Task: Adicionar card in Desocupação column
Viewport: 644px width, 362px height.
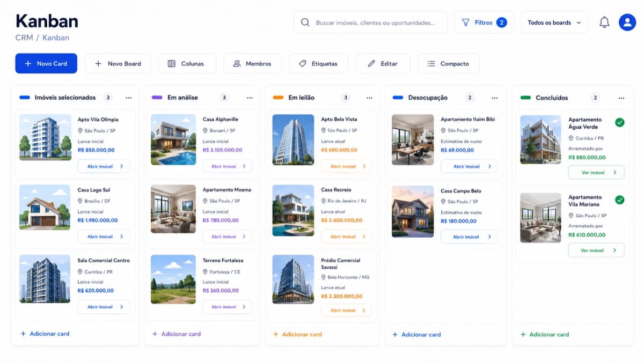Action: tap(416, 334)
